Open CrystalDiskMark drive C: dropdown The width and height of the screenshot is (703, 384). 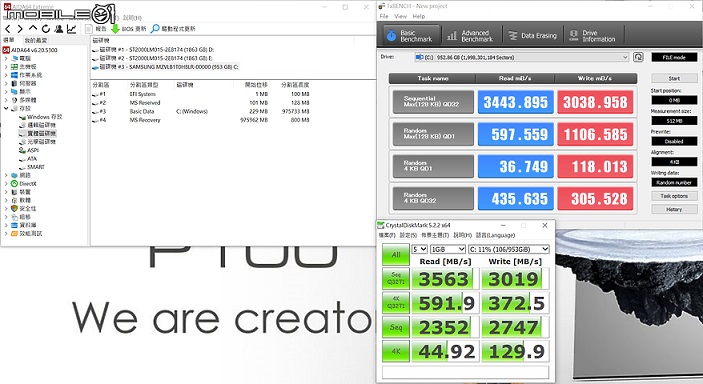(x=508, y=249)
